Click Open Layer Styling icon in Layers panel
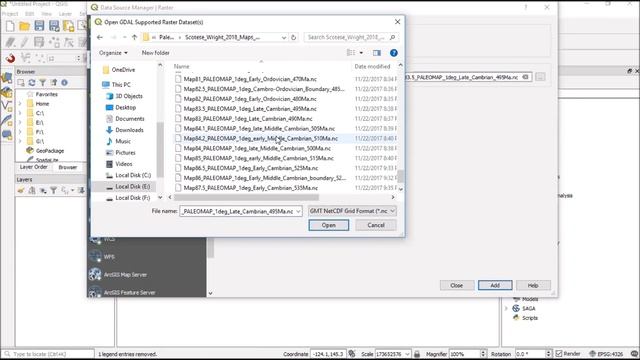The width and height of the screenshot is (640, 360). tap(21, 190)
